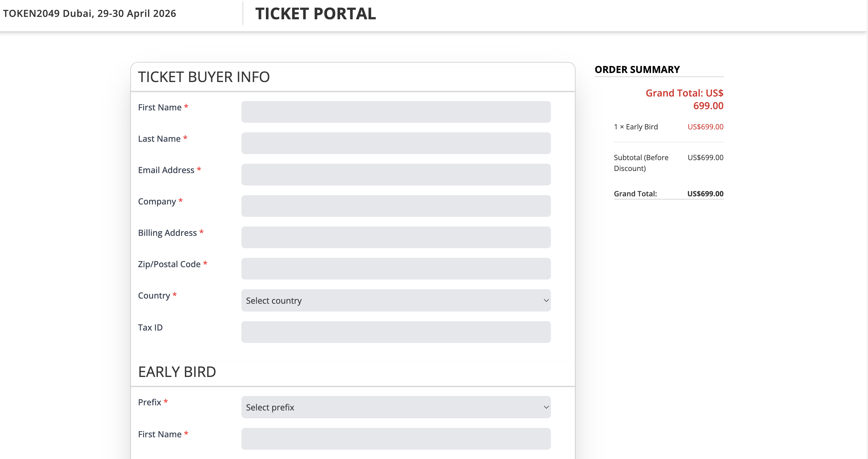Click the Subtotal (Before Discount) row
Viewport: 868px width, 459px height.
pyautogui.click(x=641, y=163)
